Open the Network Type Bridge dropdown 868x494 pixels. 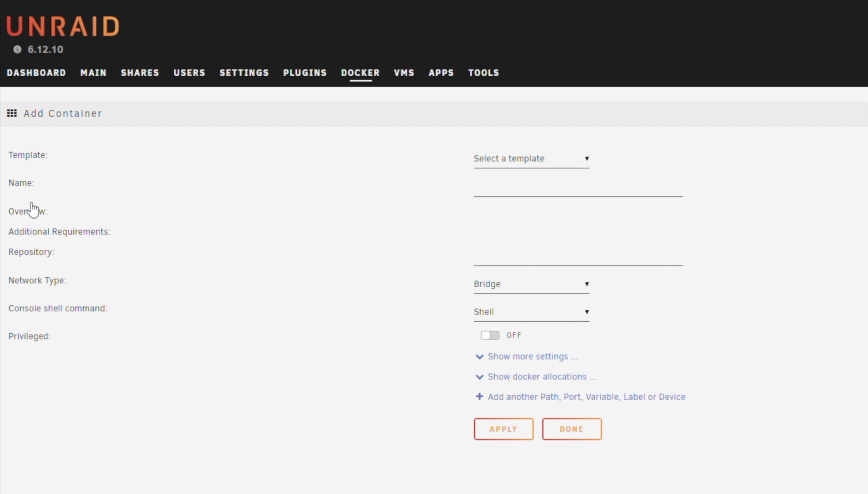tap(531, 284)
